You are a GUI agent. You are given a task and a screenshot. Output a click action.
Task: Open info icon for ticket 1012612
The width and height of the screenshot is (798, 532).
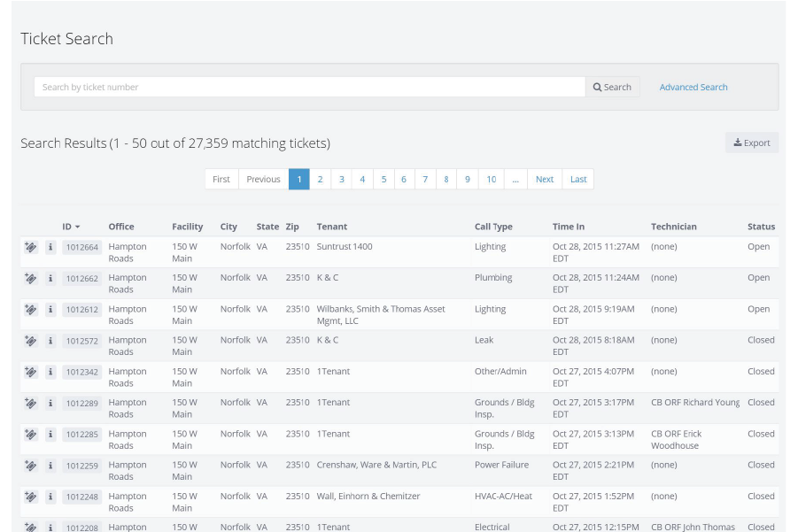[x=50, y=310]
